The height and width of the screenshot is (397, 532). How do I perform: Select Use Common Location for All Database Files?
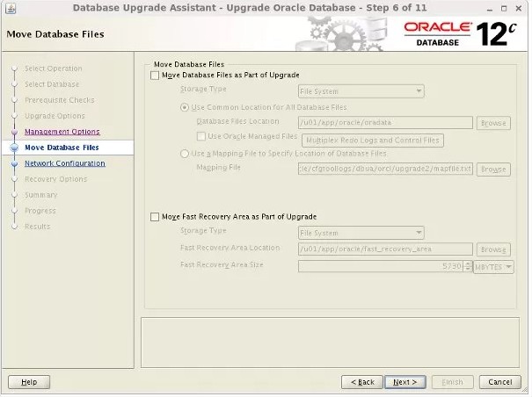tap(185, 107)
